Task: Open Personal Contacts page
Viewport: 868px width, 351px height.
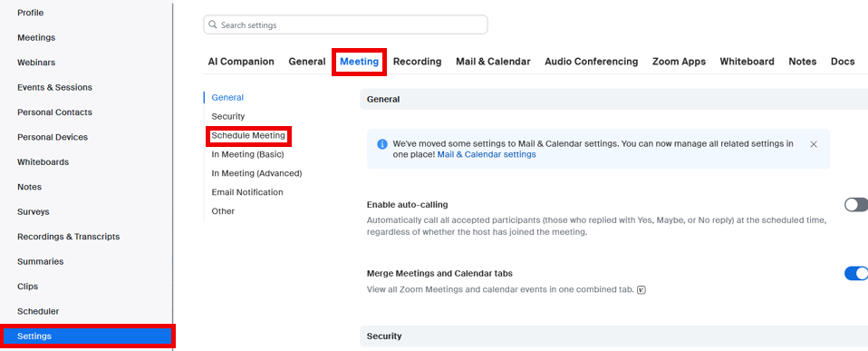Action: point(54,112)
